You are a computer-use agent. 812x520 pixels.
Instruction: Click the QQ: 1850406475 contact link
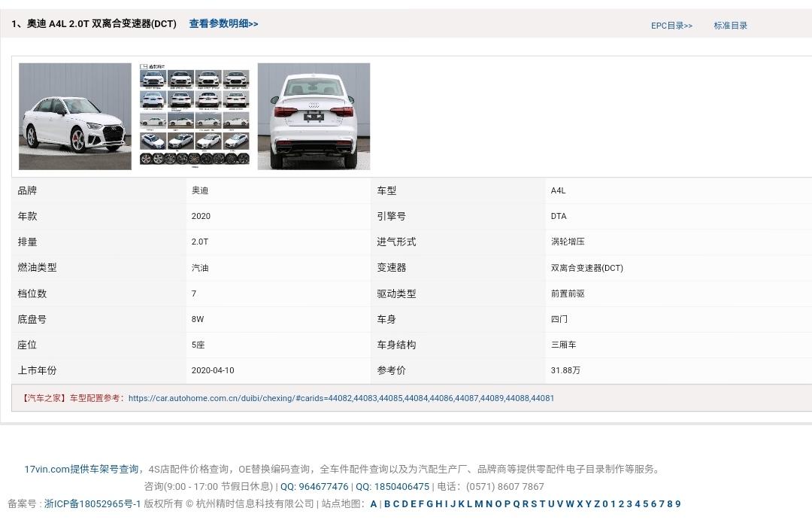pos(392,486)
